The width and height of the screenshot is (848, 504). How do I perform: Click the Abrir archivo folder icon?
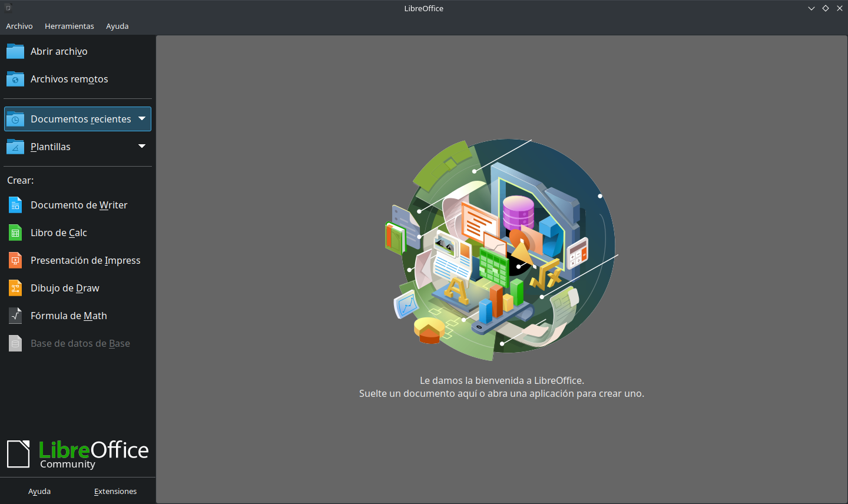click(x=15, y=51)
